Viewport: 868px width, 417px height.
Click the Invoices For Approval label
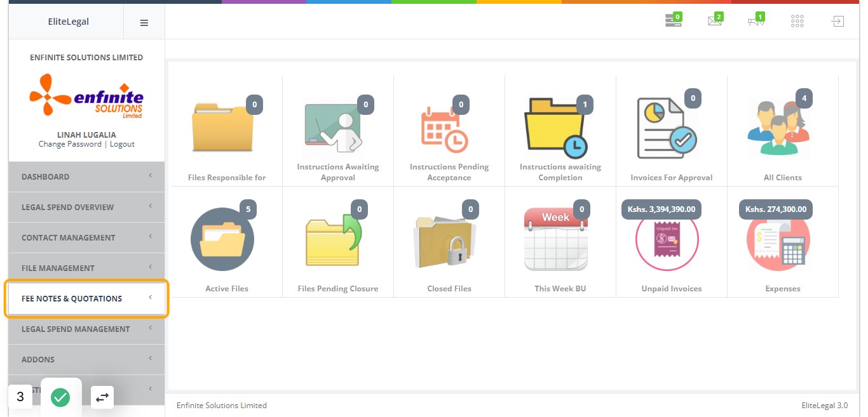coord(672,178)
